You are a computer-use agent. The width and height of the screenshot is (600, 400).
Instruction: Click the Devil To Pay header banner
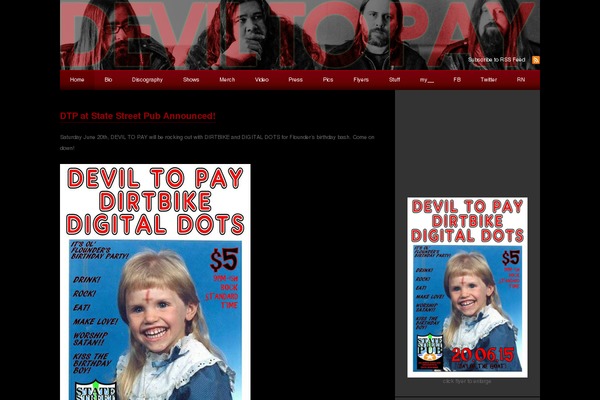(x=300, y=35)
